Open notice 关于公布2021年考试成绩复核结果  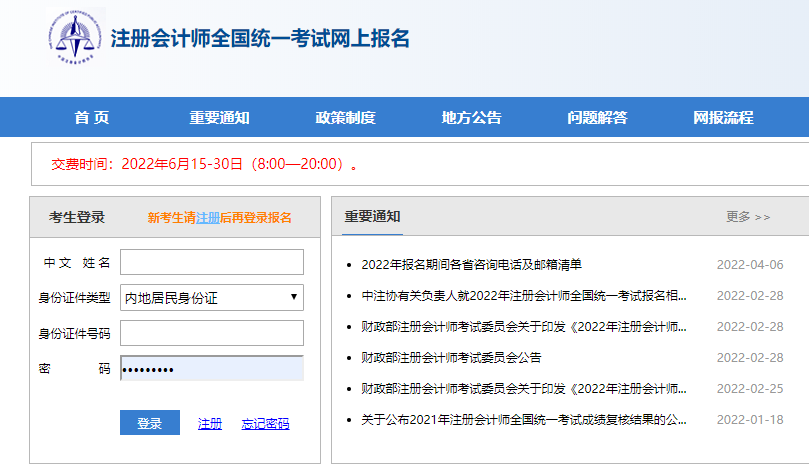(x=524, y=420)
